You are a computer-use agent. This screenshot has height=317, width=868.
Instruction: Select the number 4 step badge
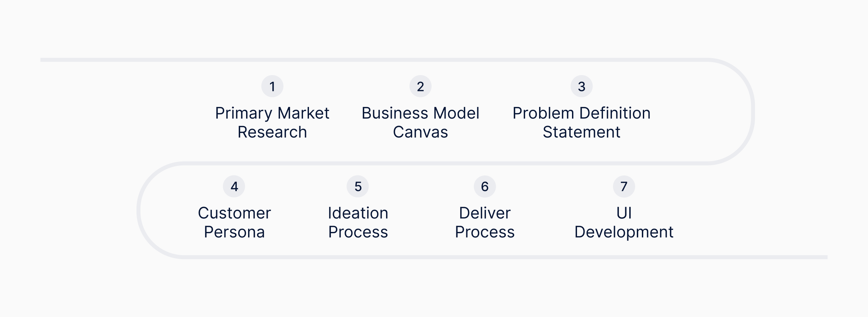tap(234, 186)
